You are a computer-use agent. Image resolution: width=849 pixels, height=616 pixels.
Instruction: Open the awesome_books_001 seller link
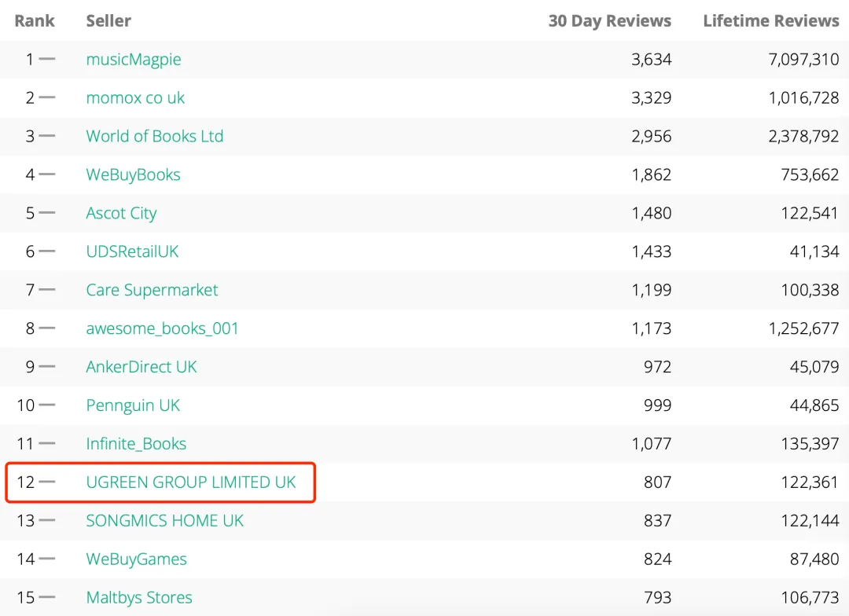162,329
